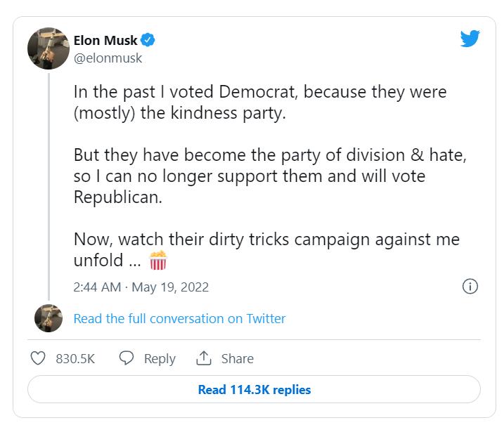Visit the @elonmusk handle link

click(108, 58)
